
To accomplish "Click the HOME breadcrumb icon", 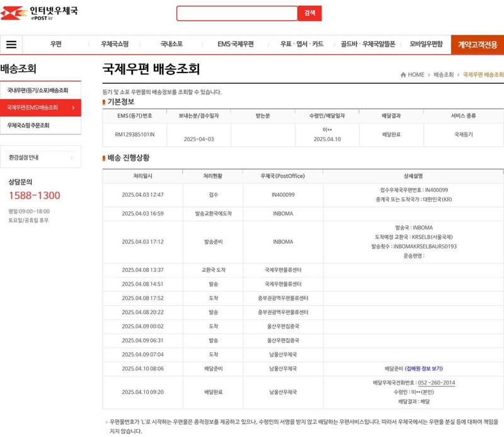I will pos(403,75).
